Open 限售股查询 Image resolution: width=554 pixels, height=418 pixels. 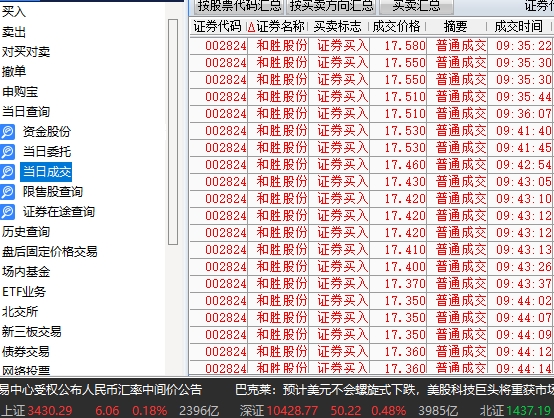pyautogui.click(x=53, y=192)
